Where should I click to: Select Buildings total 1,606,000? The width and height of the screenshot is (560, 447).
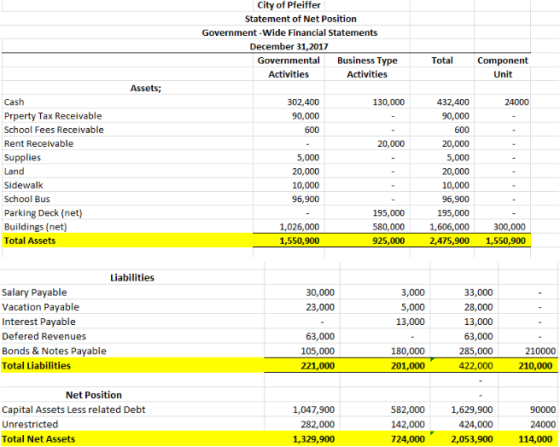click(449, 227)
